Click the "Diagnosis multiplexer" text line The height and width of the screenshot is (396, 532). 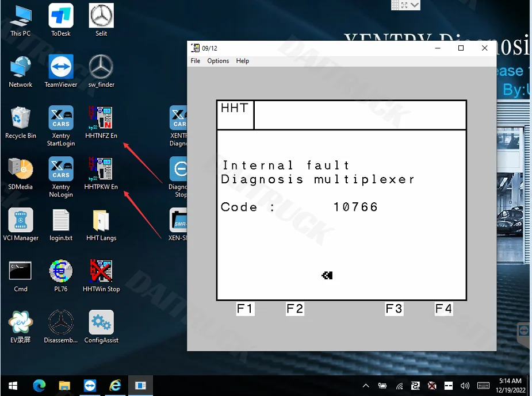coord(317,179)
